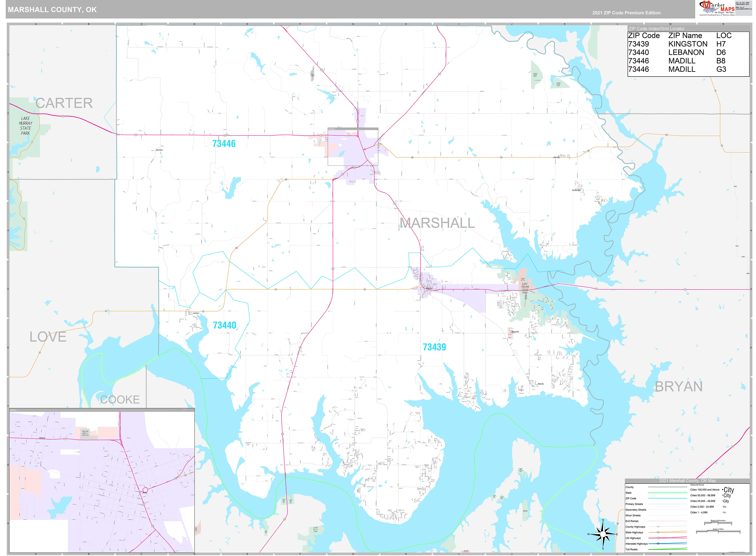This screenshot has height=556, width=756.
Task: Click the 2021 Marshall County, OK Map legend title
Action: (688, 481)
